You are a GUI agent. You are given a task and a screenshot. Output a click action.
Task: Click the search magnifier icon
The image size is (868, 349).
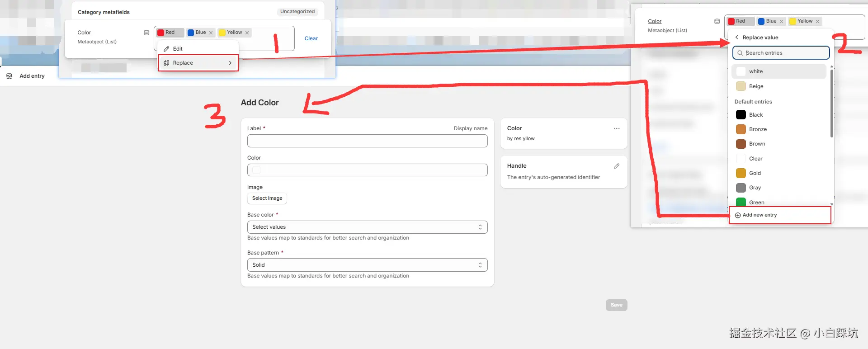coord(740,53)
